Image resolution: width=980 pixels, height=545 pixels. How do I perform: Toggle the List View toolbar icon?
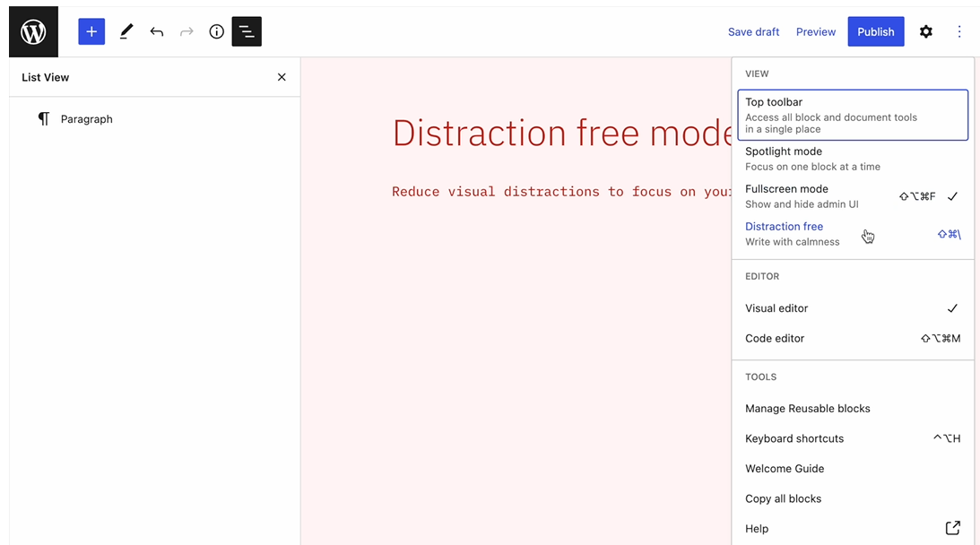247,32
